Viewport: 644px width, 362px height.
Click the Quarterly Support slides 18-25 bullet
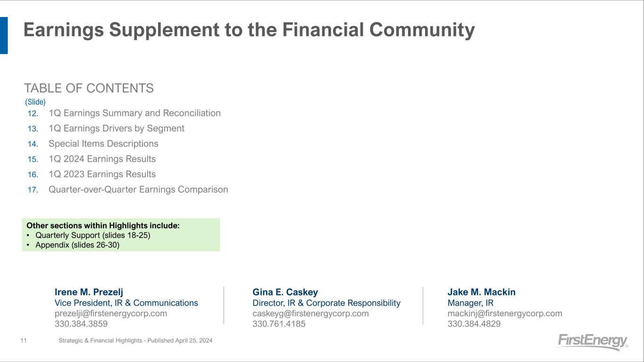pos(92,235)
